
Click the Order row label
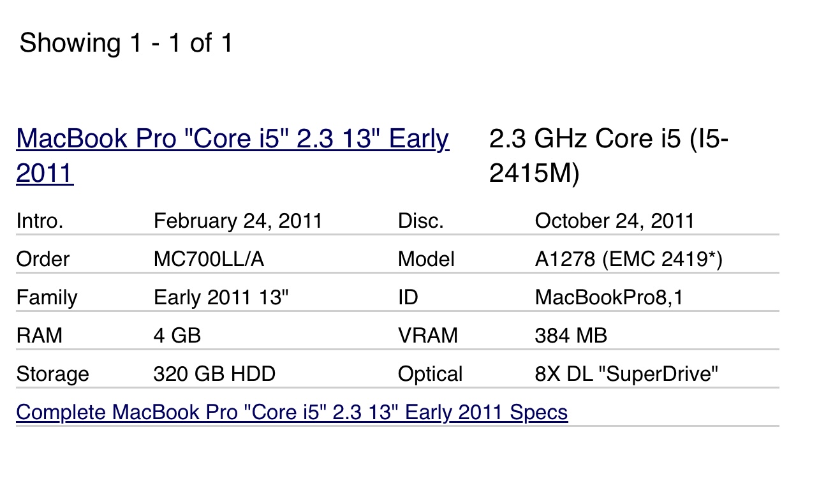tap(43, 260)
